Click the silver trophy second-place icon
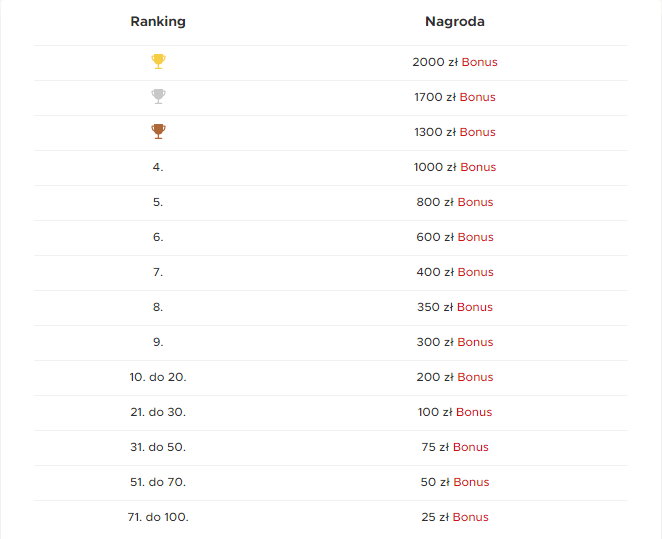The height and width of the screenshot is (539, 662). point(158,97)
